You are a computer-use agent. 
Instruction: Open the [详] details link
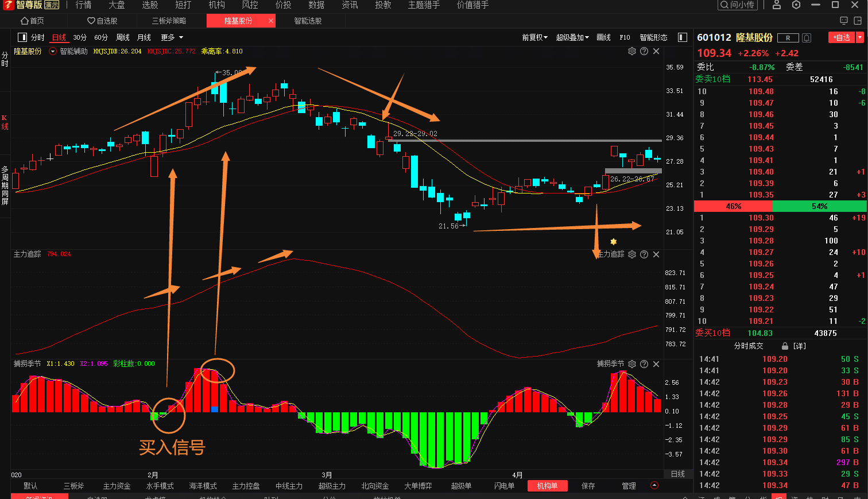800,346
